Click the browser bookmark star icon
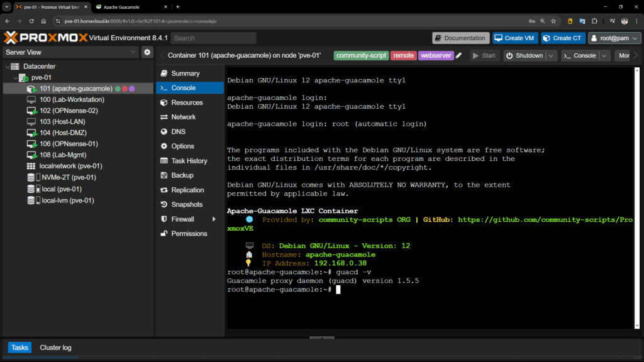This screenshot has height=362, width=644. coord(553,21)
